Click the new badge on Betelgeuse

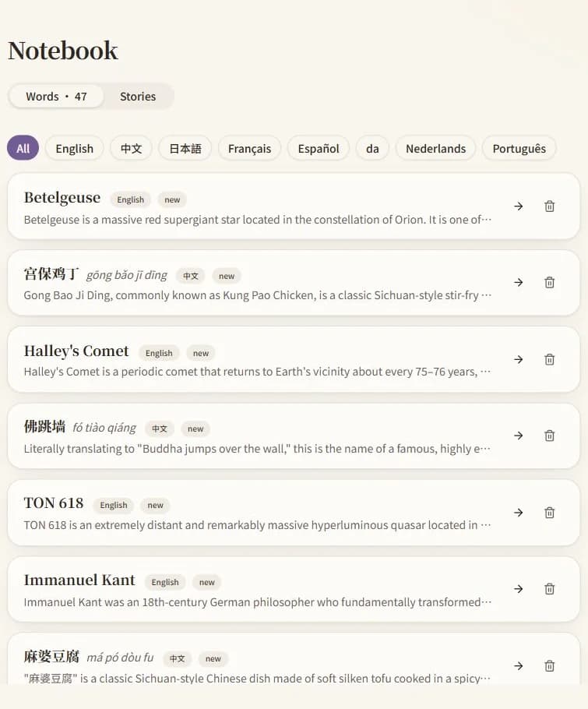click(x=172, y=199)
